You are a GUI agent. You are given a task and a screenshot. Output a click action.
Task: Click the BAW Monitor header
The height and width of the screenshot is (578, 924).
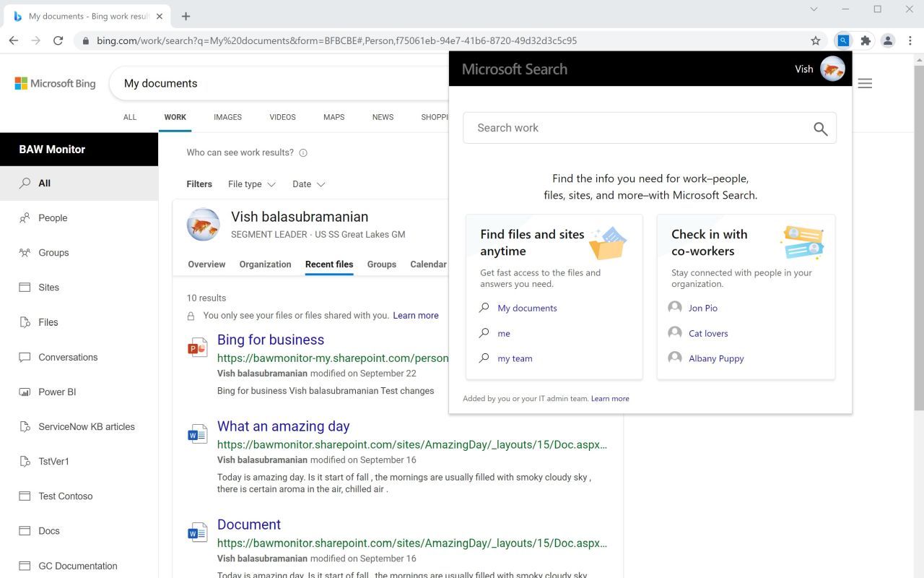pyautogui.click(x=79, y=149)
